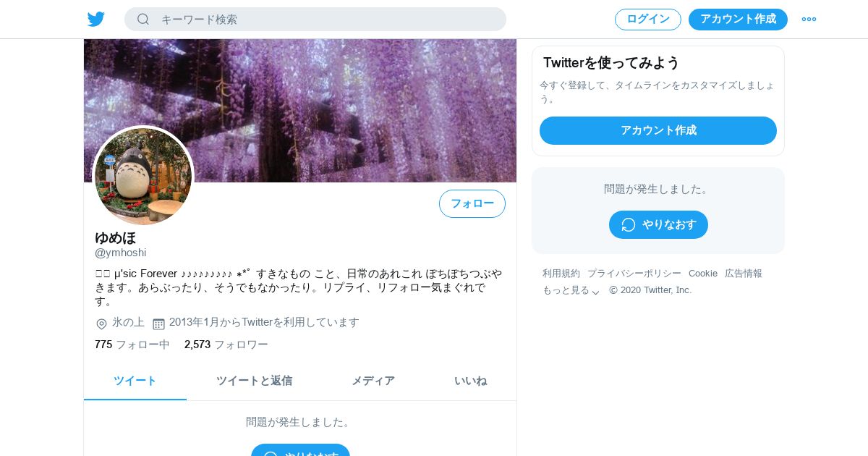Click the location pin icon
868x456 pixels.
coord(101,324)
